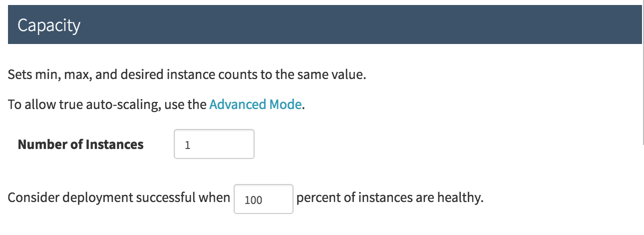Click the blank right side of the Capacity header bar
Viewport: 644px width, 235px height.
point(399,25)
